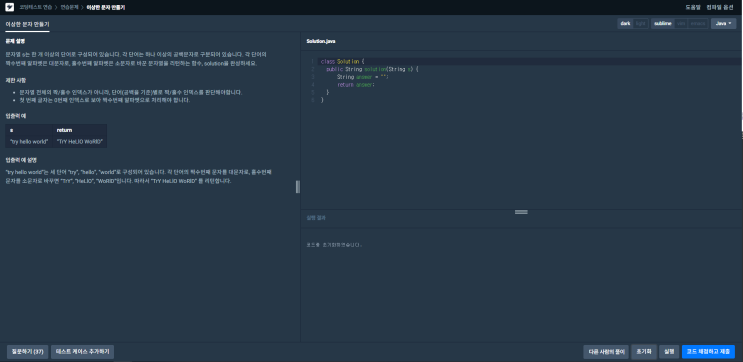743x362 pixels.
Task: Select sublime key binding mode
Action: (x=663, y=24)
